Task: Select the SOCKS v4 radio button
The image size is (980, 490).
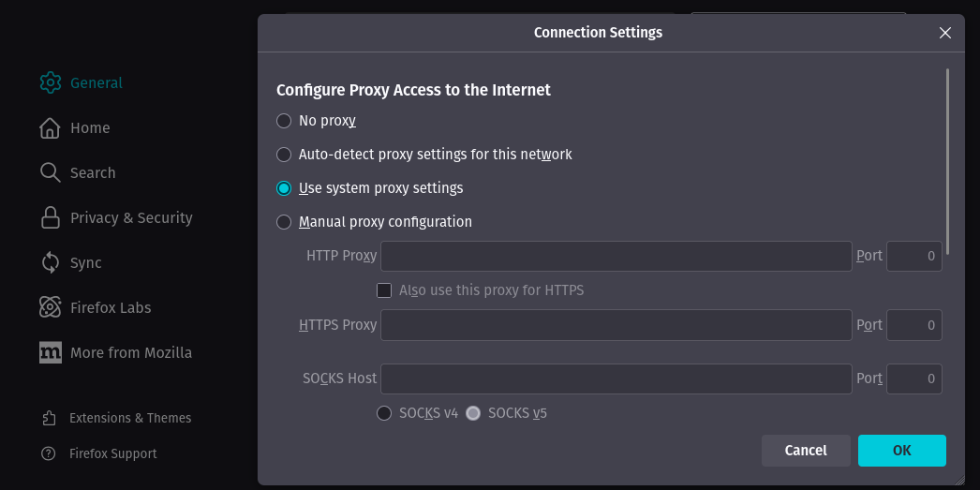Action: 384,413
